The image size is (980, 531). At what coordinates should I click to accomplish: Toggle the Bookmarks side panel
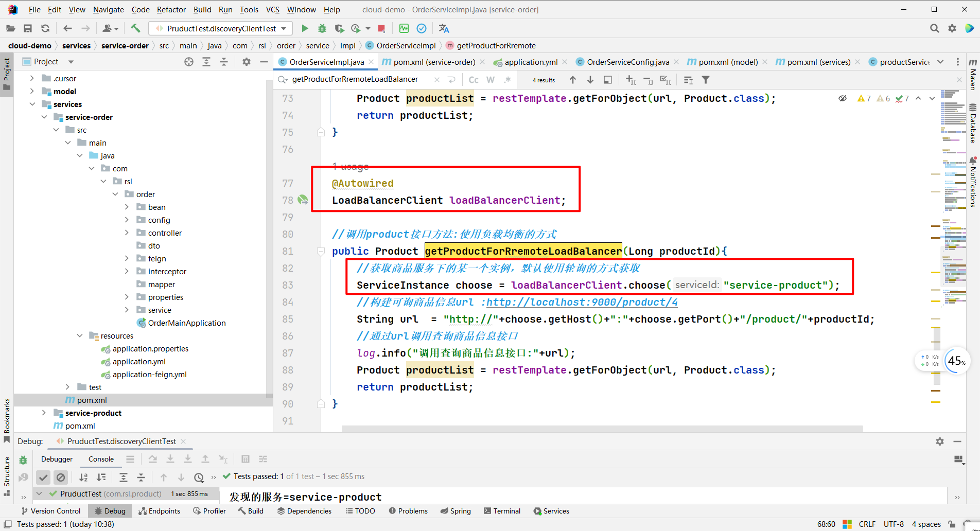point(7,420)
